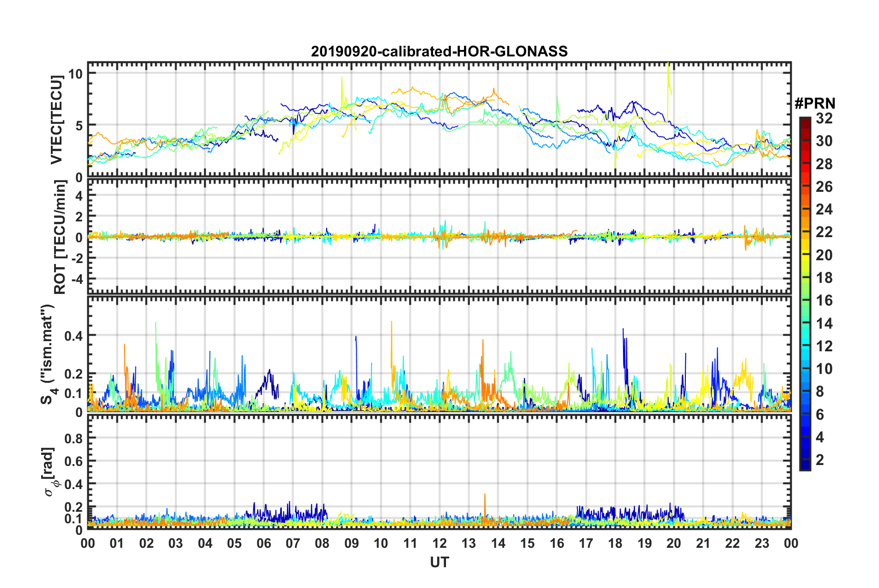Click the PRN rainbow colorbar strip
This screenshot has width=879, height=588.
point(805,294)
